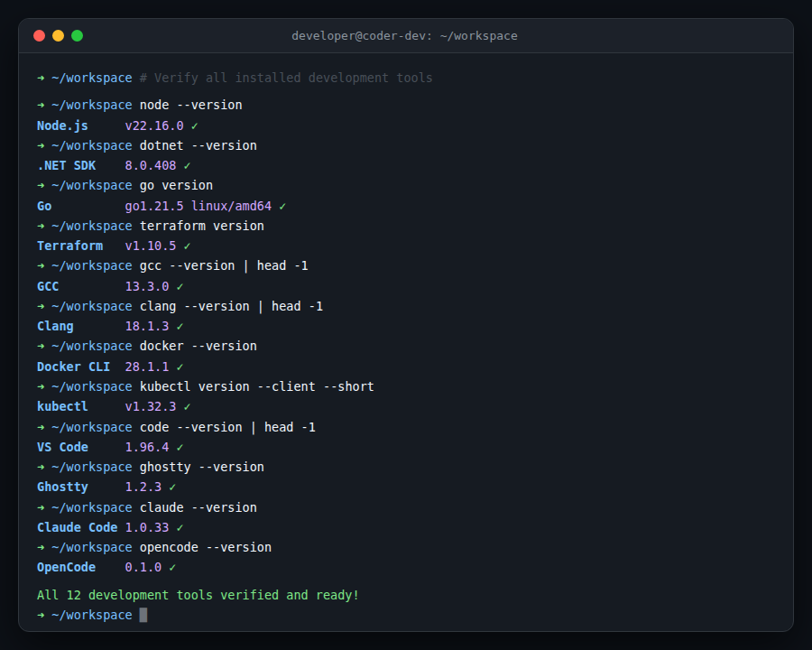Image resolution: width=812 pixels, height=650 pixels.
Task: Click the window title developer@coder-dev
Action: (404, 36)
